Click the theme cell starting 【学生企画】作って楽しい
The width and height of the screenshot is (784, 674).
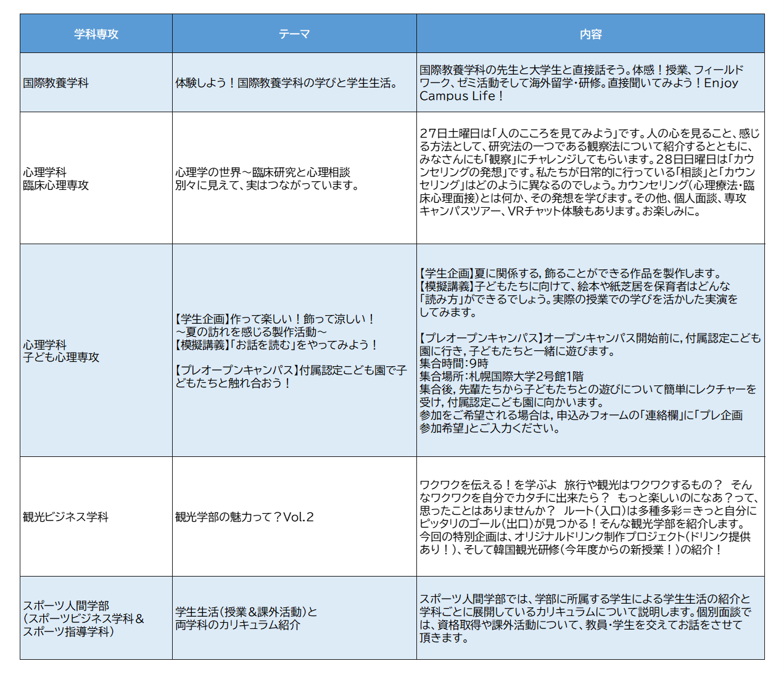click(x=294, y=350)
